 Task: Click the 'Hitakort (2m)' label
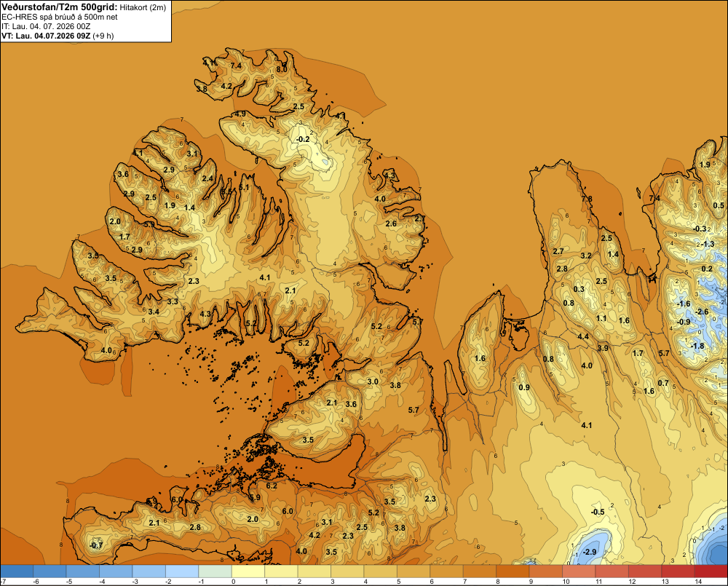point(143,7)
